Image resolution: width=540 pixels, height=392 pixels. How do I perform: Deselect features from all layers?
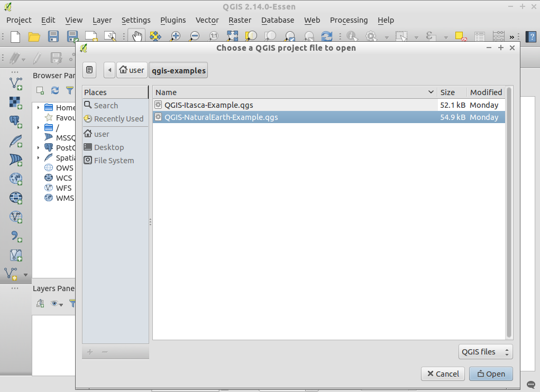(x=461, y=36)
